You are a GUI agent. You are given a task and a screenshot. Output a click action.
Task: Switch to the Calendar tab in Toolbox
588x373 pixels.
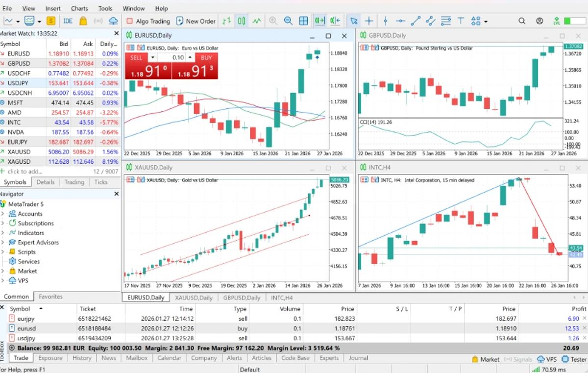tap(169, 358)
